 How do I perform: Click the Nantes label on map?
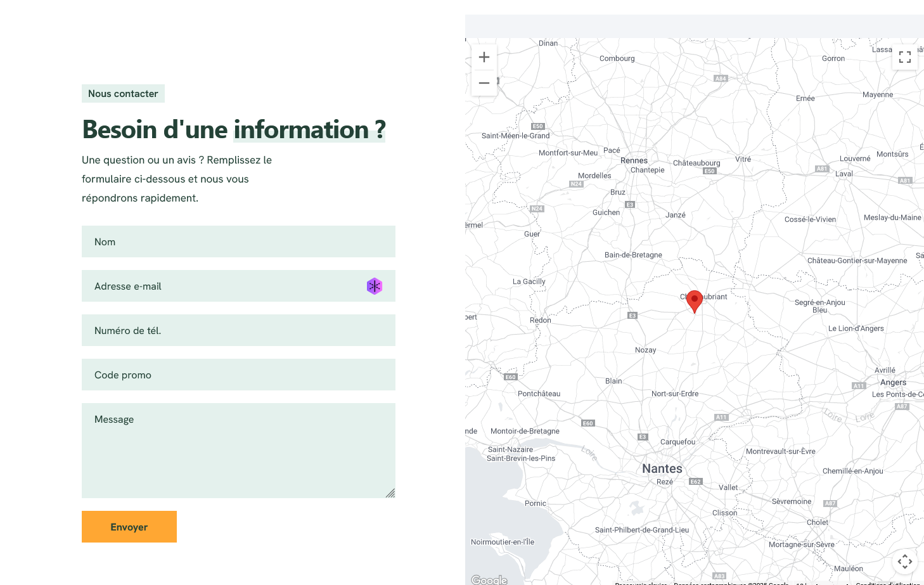(662, 468)
